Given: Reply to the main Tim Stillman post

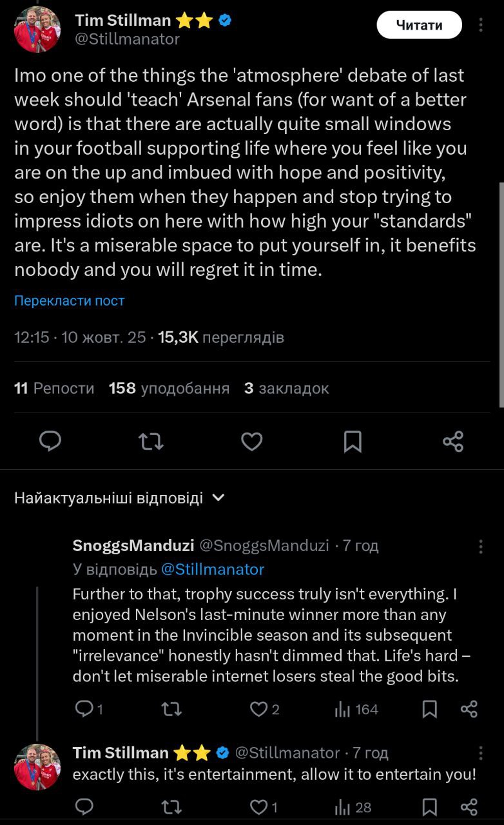Looking at the screenshot, I should click(50, 441).
